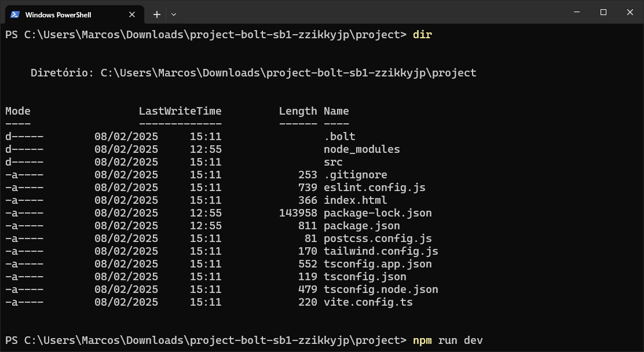Screen dimensions: 644x352
Task: Click the -a---- mode on vite.config.ts row
Action: tap(24, 302)
